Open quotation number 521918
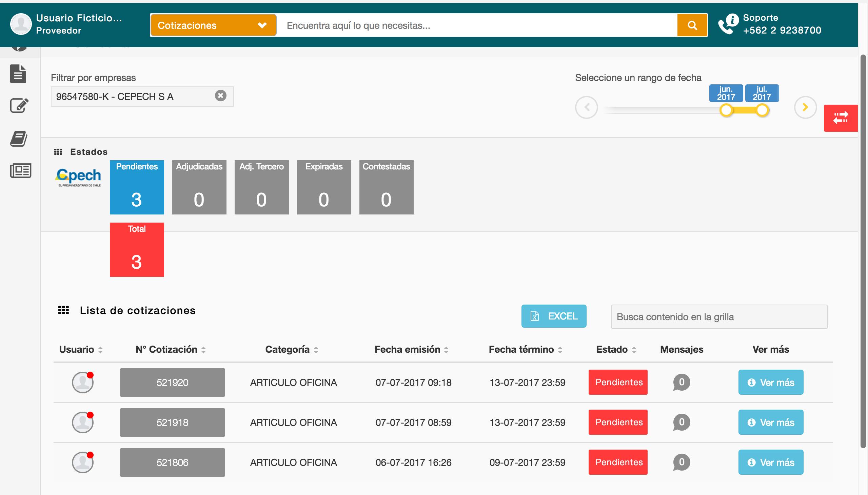 (173, 422)
